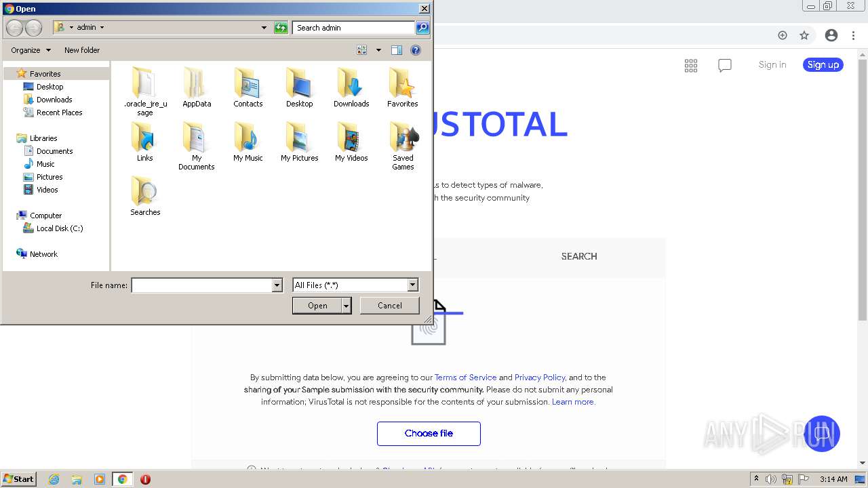This screenshot has height=488, width=868.
Task: Bookmark page with Chrome star icon
Action: (804, 35)
